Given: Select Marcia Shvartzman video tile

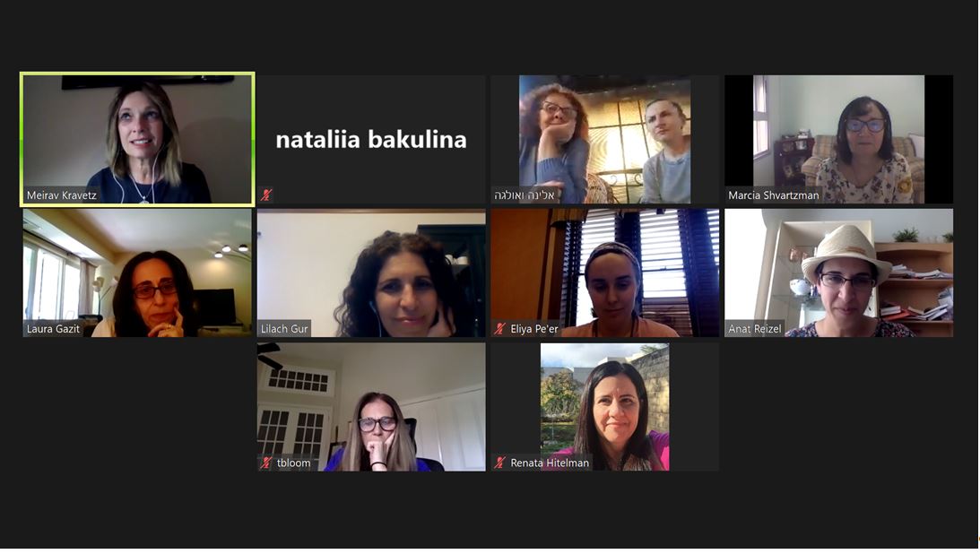Looking at the screenshot, I should pos(838,139).
